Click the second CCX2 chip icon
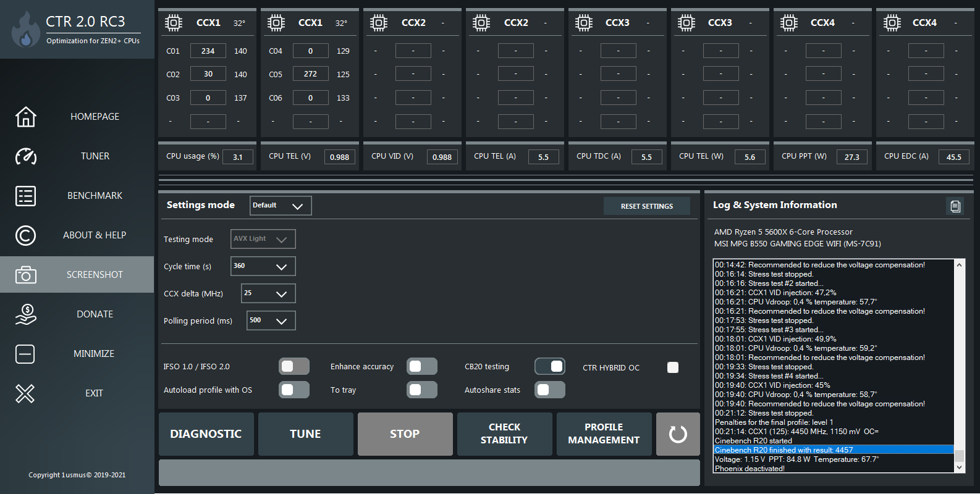980x494 pixels. (x=481, y=23)
